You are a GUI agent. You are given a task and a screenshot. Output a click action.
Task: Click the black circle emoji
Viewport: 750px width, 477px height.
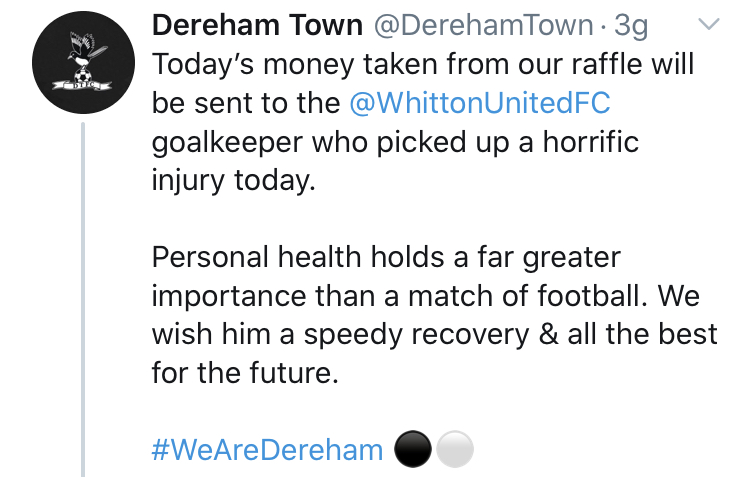point(413,449)
